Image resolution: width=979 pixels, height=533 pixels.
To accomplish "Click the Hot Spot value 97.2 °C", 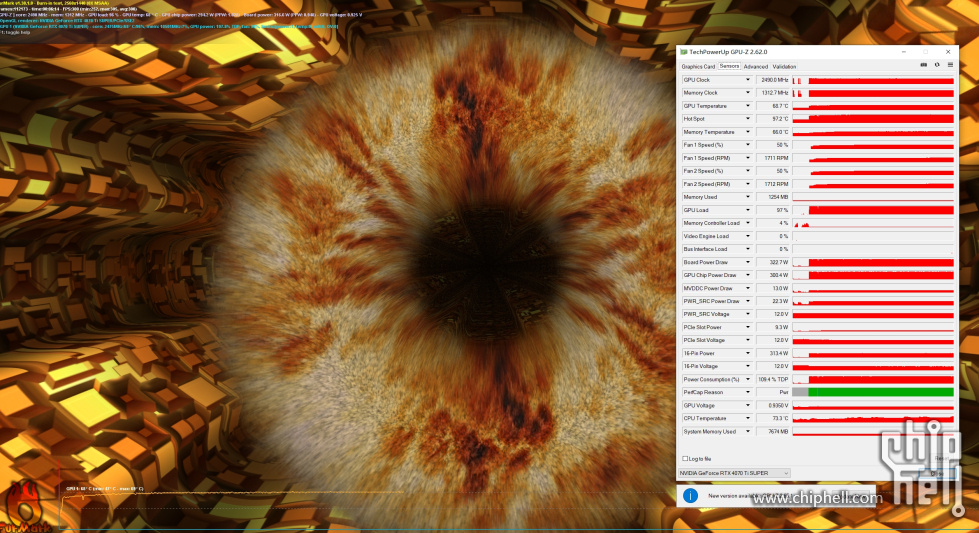I will (x=773, y=119).
